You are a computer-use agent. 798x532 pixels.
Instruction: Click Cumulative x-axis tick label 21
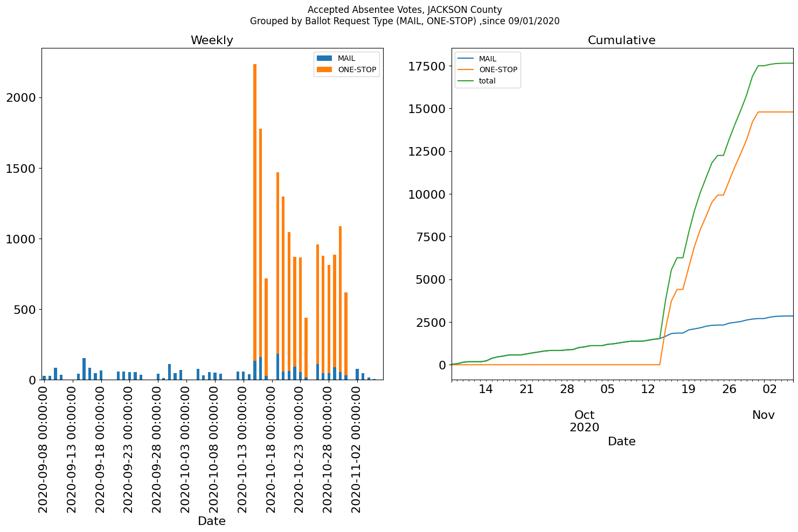click(x=526, y=389)
